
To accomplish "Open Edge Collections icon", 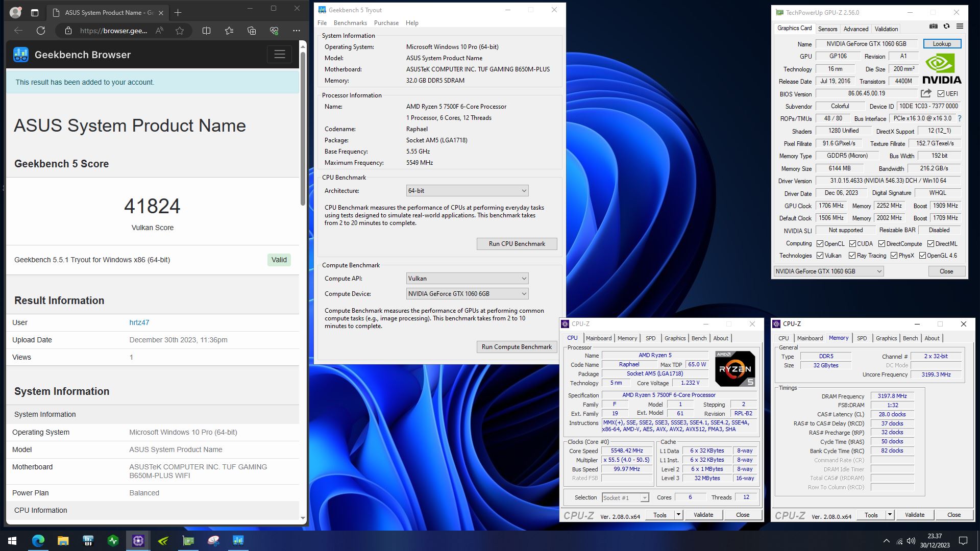I will click(x=252, y=31).
